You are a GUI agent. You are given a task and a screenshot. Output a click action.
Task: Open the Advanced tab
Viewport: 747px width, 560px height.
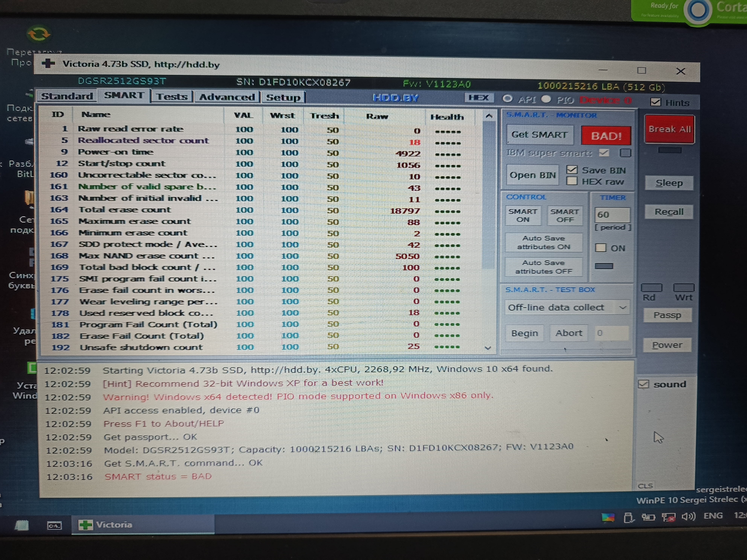[x=227, y=97]
